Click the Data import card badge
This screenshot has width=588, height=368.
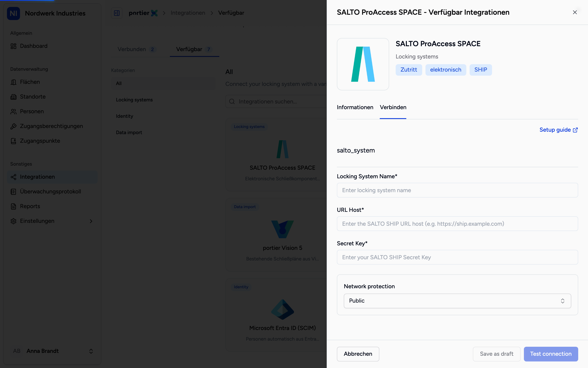pyautogui.click(x=245, y=207)
